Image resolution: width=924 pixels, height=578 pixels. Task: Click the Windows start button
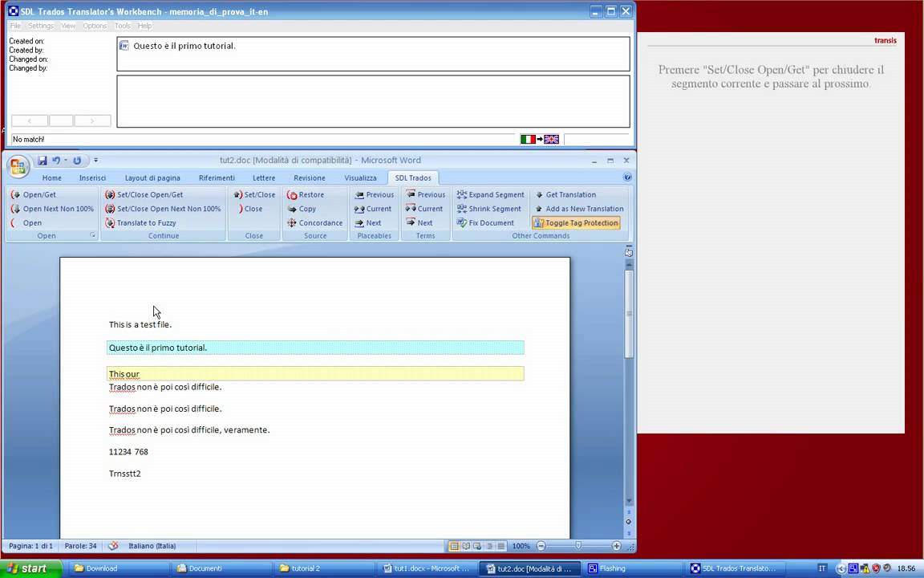30,568
